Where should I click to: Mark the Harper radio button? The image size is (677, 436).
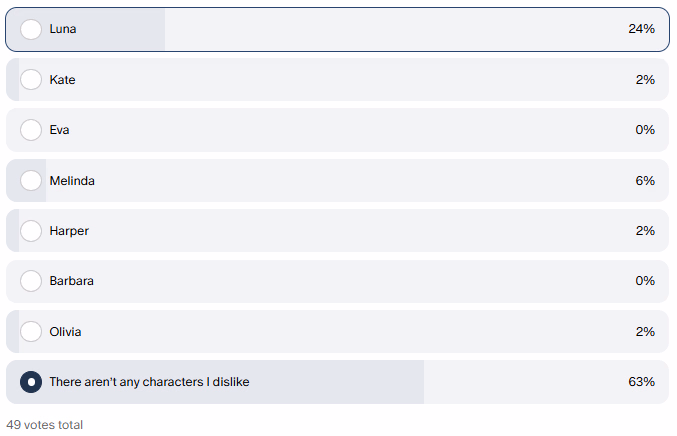click(31, 231)
